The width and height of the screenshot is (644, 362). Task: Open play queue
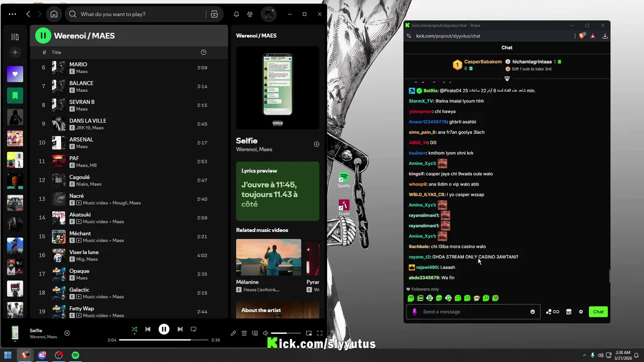[x=244, y=333]
